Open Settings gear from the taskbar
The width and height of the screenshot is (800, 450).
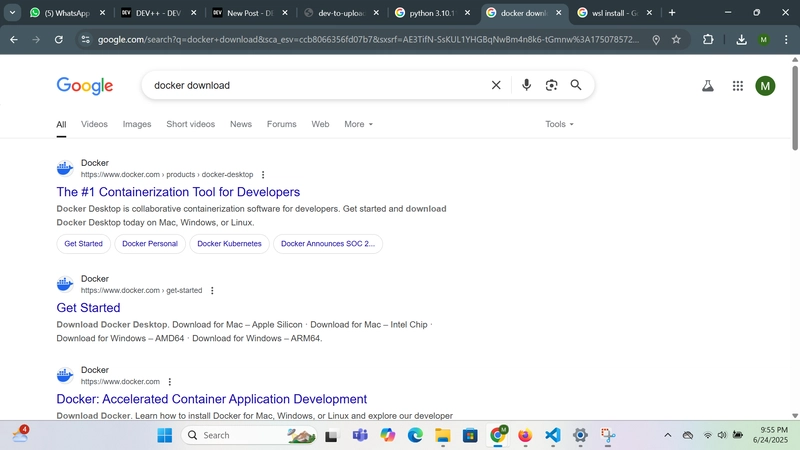(x=580, y=435)
